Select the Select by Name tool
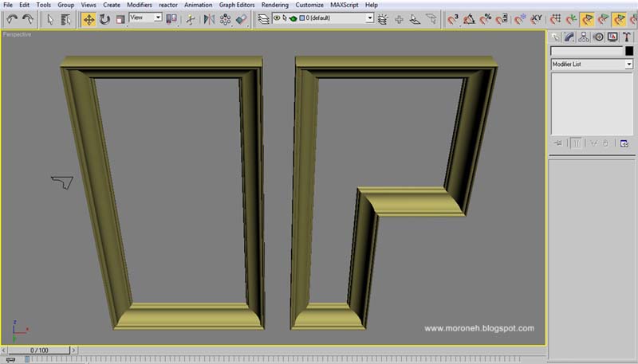 (66, 19)
